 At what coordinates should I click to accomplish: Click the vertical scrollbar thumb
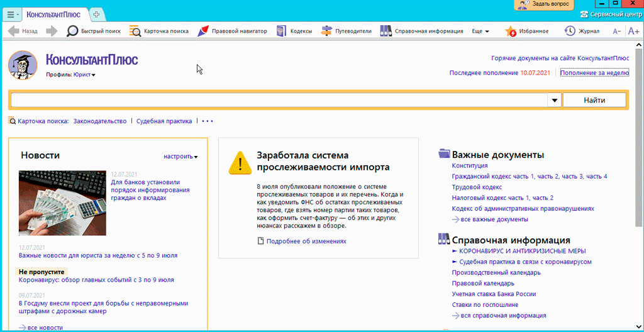pyautogui.click(x=640, y=138)
